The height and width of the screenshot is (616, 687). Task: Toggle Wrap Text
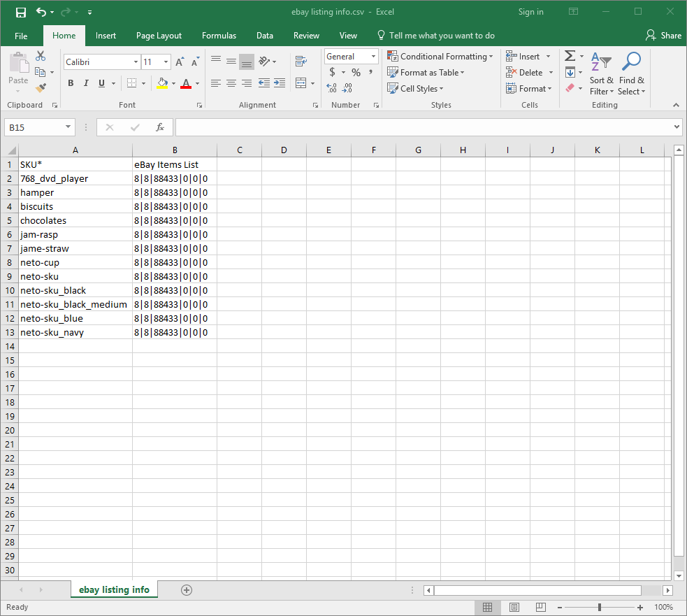[x=301, y=62]
